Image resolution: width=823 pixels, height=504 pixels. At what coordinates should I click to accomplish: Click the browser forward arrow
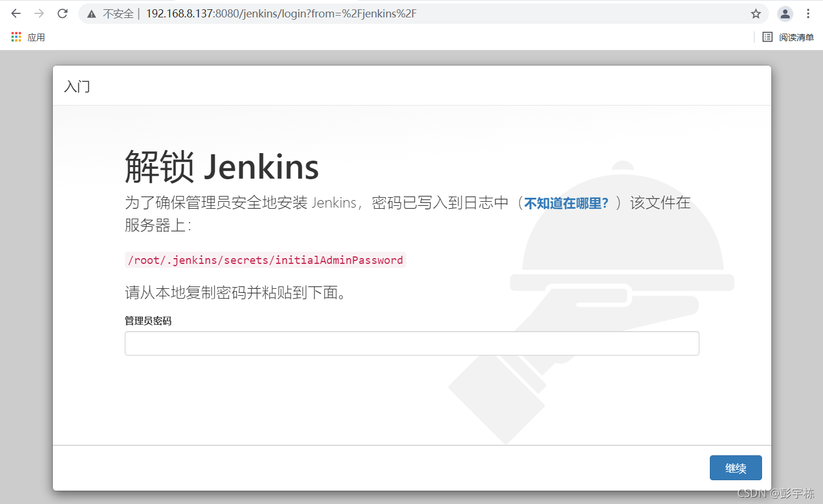(x=39, y=13)
